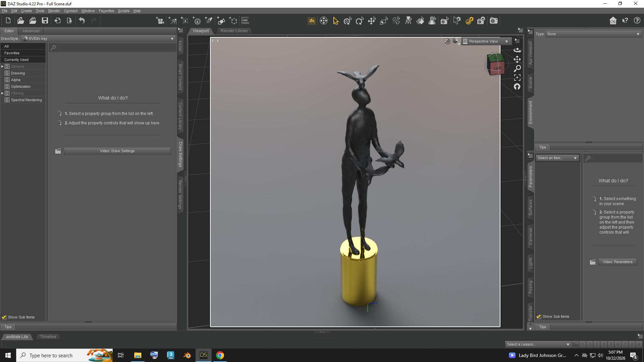Open the Create menu

coord(26,11)
